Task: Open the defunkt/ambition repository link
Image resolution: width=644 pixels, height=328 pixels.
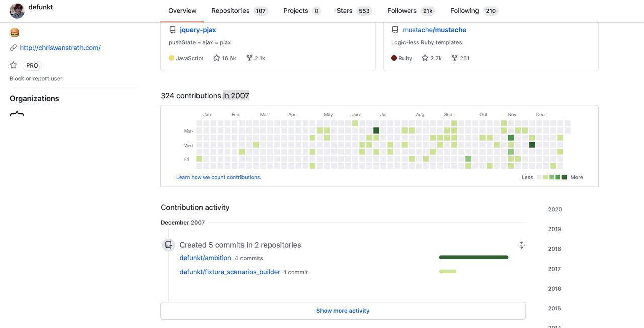Action: [x=205, y=258]
